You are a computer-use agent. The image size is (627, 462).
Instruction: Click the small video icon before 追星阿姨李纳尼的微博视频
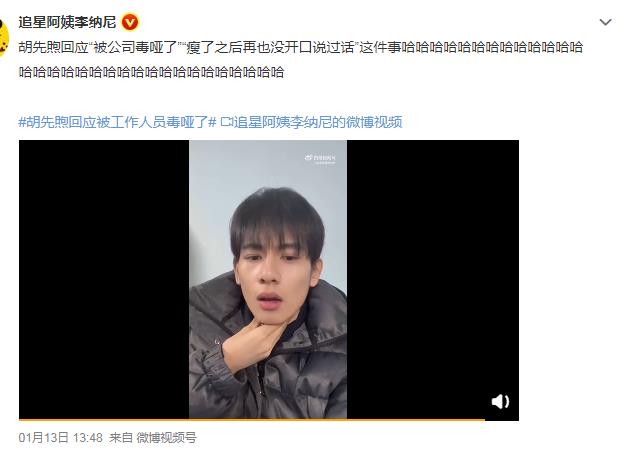coord(226,122)
